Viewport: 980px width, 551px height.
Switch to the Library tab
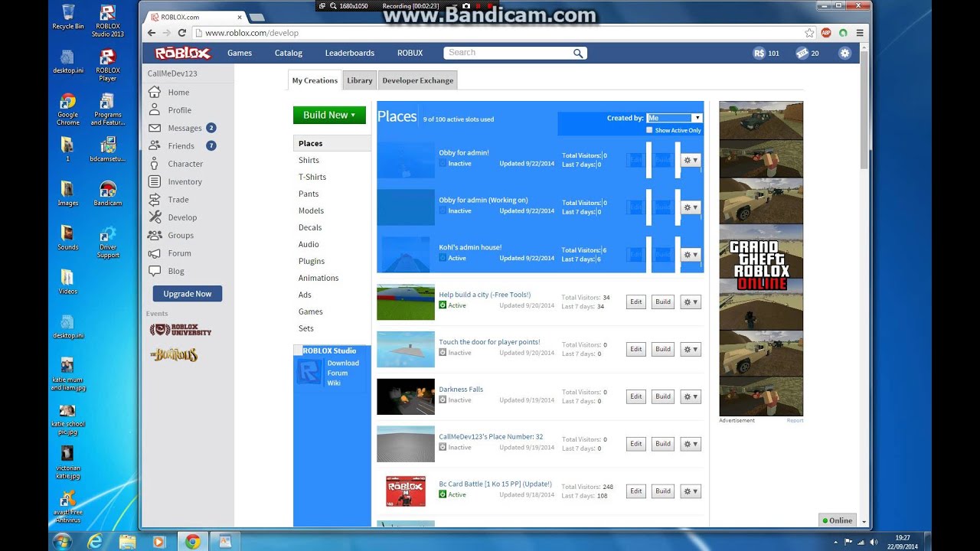[x=359, y=80]
